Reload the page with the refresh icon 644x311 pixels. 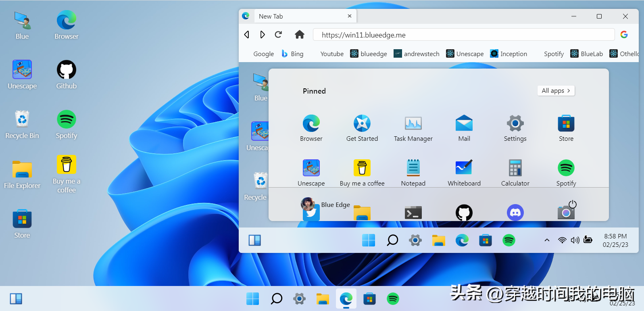[x=278, y=35]
